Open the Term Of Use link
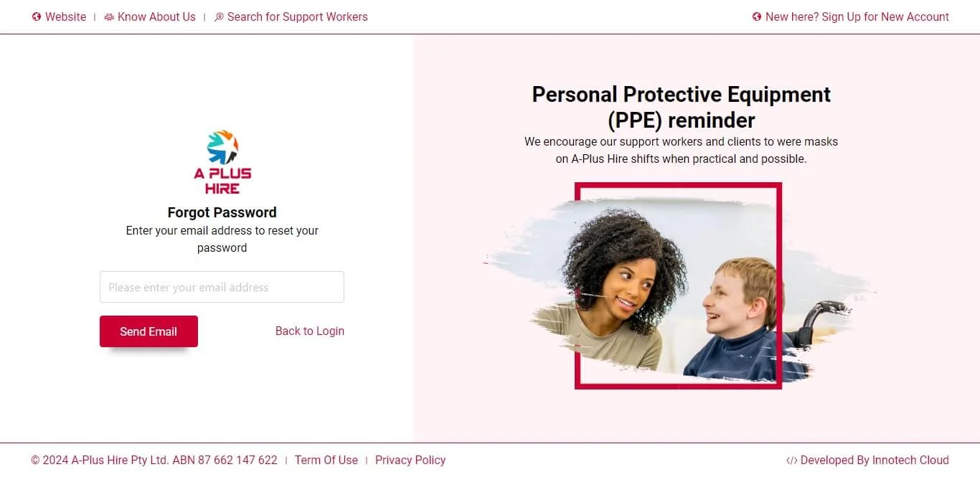This screenshot has width=980, height=477. click(326, 461)
